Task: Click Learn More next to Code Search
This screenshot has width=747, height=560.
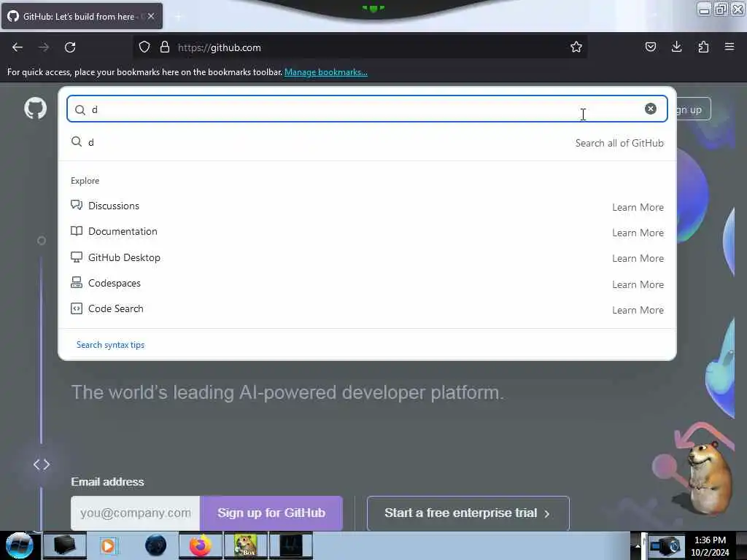Action: tap(638, 310)
